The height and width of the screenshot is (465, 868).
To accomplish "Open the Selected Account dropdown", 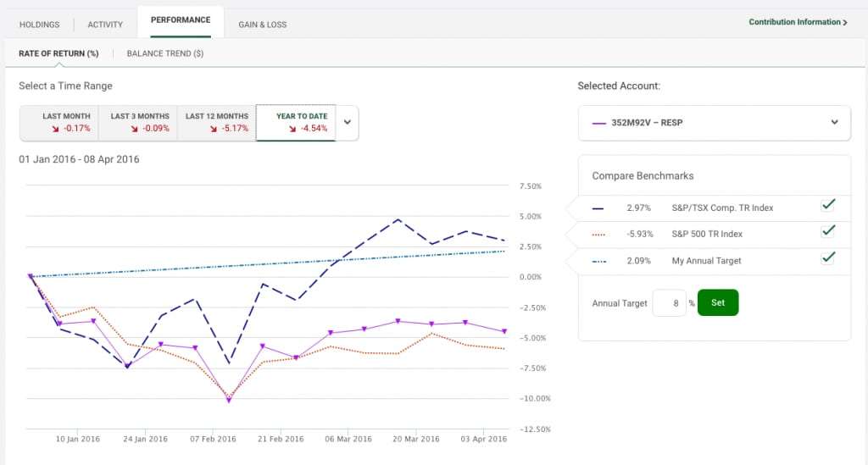I will [714, 123].
